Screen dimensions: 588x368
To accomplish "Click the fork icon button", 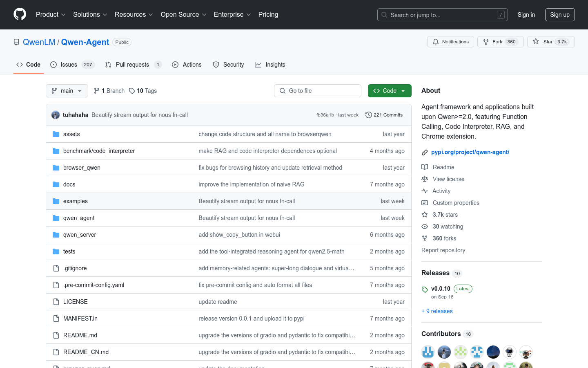I will (x=486, y=42).
